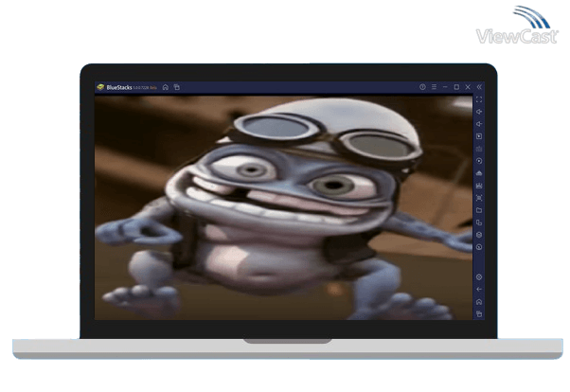This screenshot has width=570, height=392.
Task: Open the eco mode clock icon in sidebar
Action: tap(479, 247)
